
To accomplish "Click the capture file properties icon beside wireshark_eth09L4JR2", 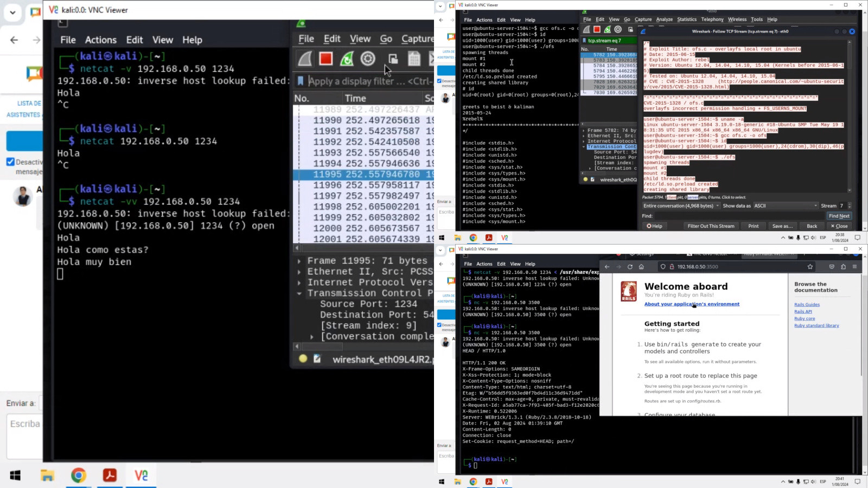I will coord(317,358).
